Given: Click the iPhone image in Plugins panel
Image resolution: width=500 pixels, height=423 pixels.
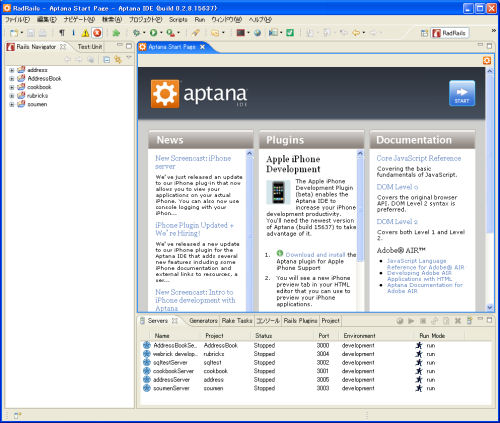Looking at the screenshot, I should pos(278,192).
